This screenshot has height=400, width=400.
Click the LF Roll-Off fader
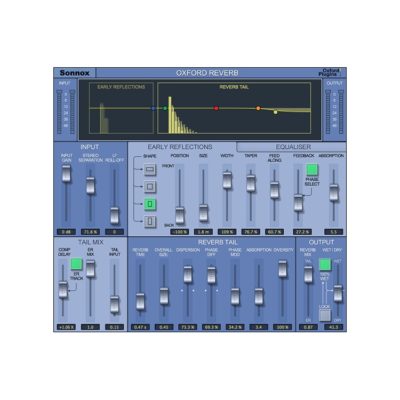(114, 216)
